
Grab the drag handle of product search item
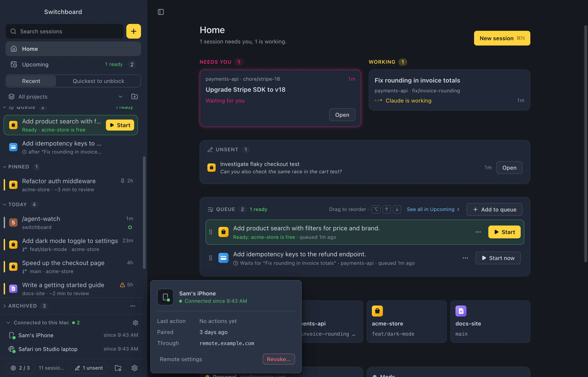point(211,232)
